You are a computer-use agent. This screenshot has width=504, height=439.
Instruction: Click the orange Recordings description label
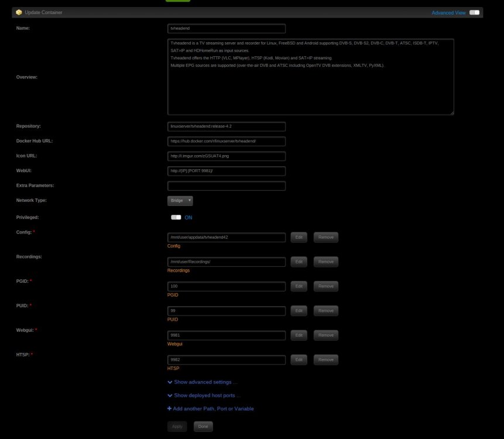[x=179, y=270]
